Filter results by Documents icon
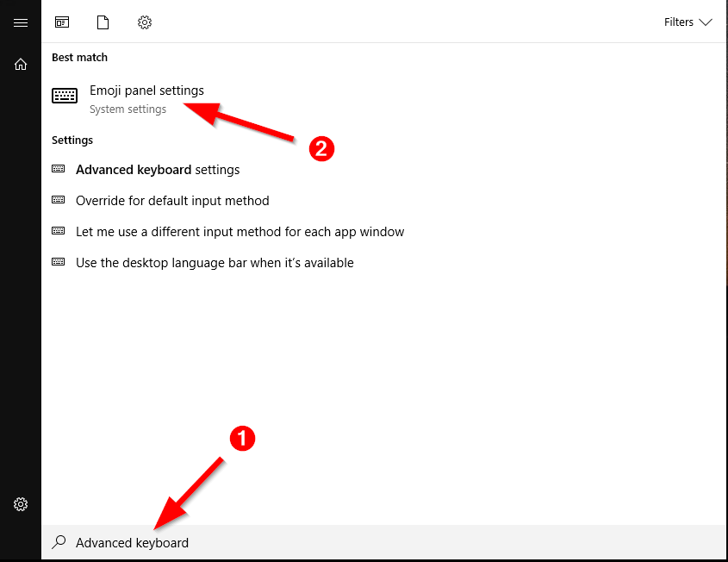The height and width of the screenshot is (562, 728). pyautogui.click(x=103, y=22)
